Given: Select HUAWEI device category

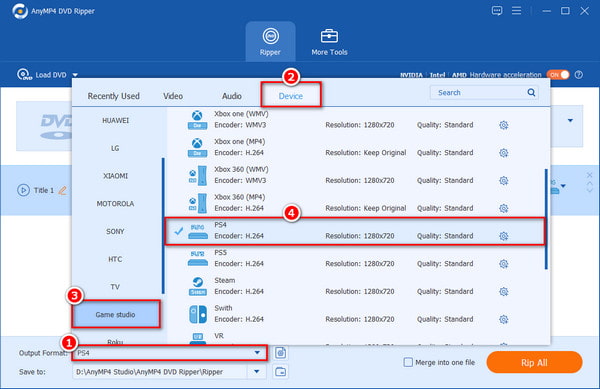Looking at the screenshot, I should coord(116,120).
